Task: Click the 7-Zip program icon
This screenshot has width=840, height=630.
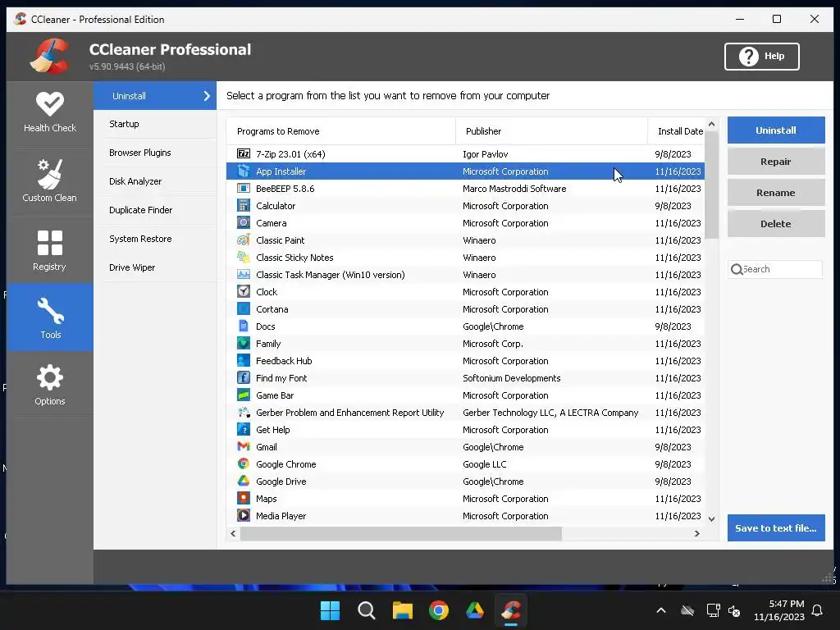Action: [x=243, y=153]
